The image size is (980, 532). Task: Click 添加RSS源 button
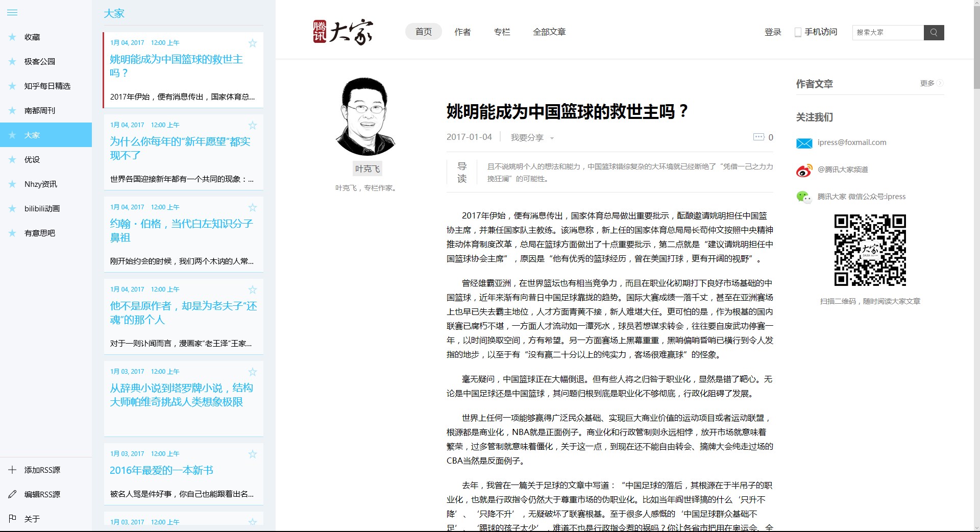46,470
